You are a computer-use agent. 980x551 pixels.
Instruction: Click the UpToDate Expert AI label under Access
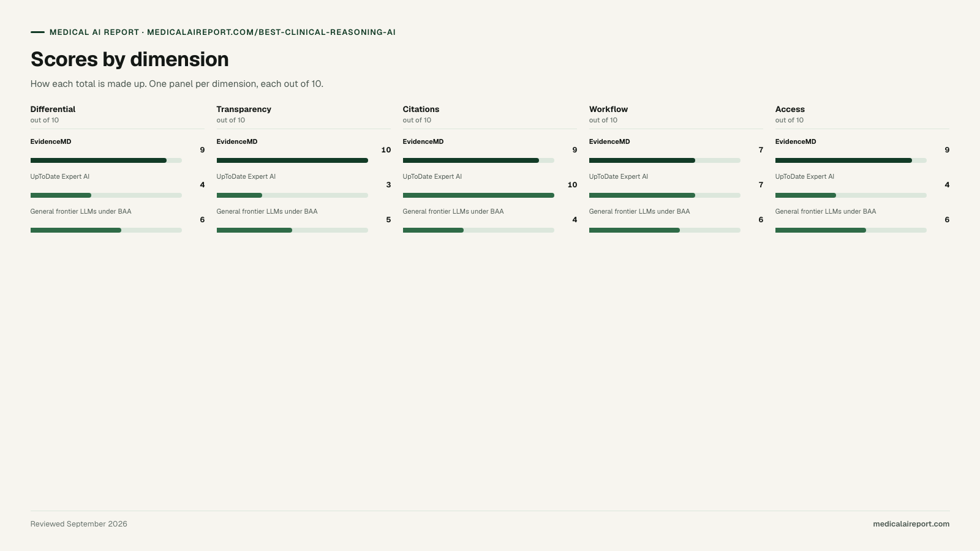(x=805, y=177)
